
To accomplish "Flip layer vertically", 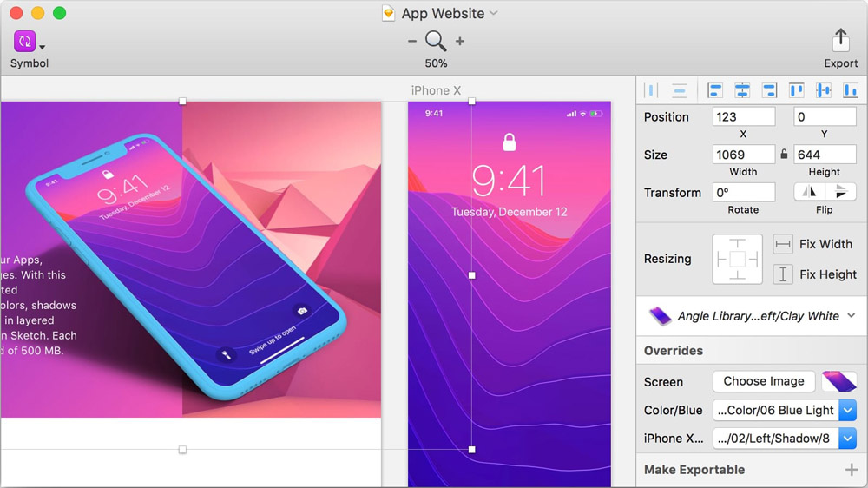I will click(x=840, y=192).
